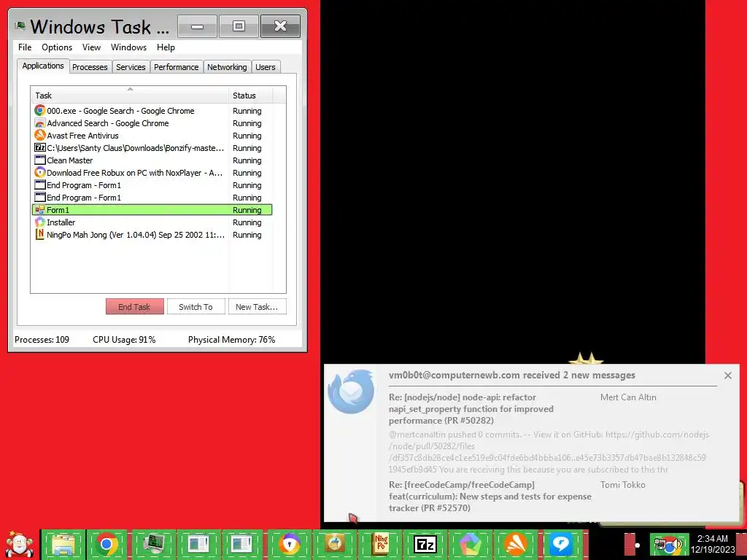Open Avast Antivirus orange taskbar icon
This screenshot has width=747, height=560.
pos(516,544)
